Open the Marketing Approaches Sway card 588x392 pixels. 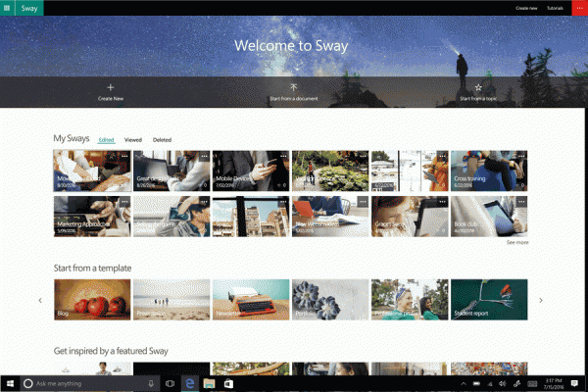pos(92,217)
